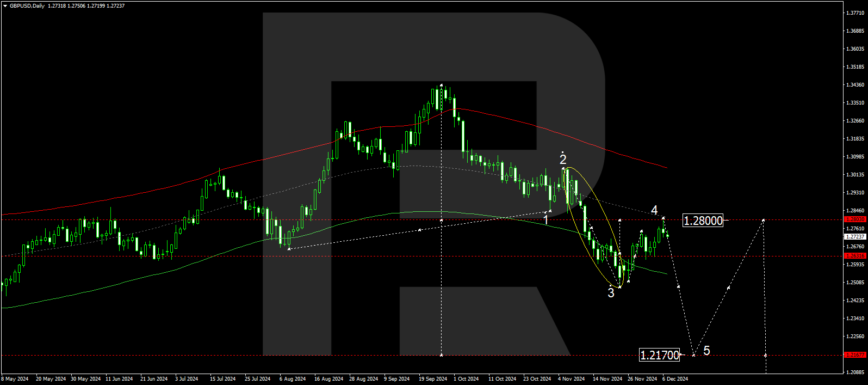Viewport: 868px width, 385px height.
Task: Click the 1.20885 price axis label
Action: 855,373
